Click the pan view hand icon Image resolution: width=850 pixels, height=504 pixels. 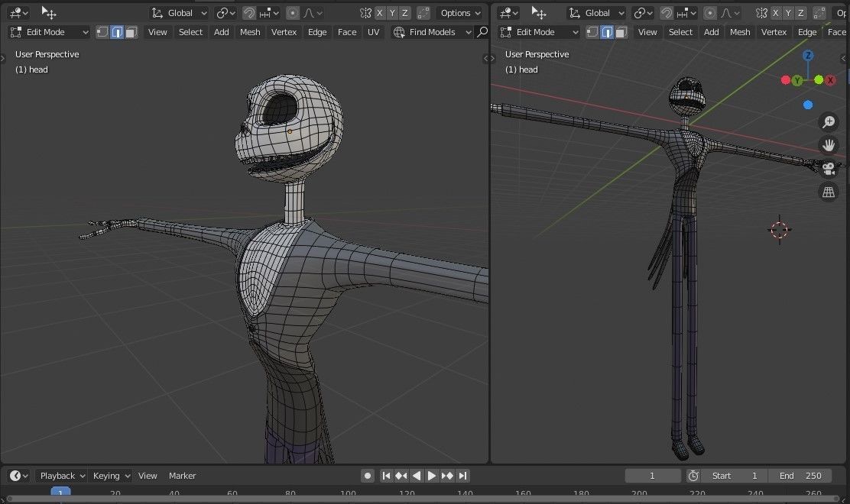829,145
